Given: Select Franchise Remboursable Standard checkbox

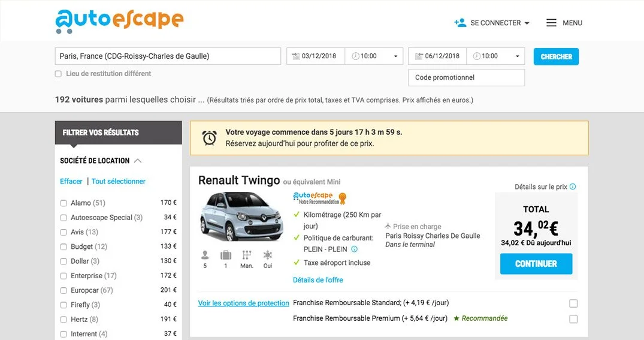Looking at the screenshot, I should [573, 303].
